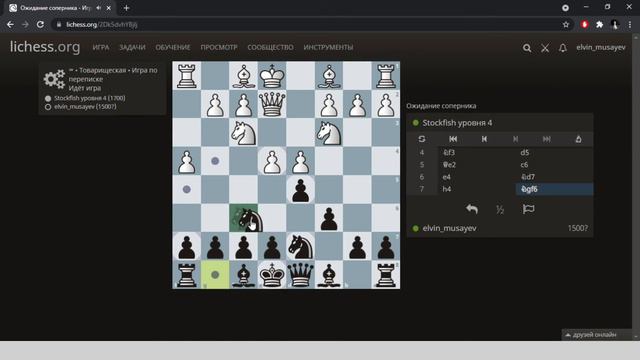Open ОБУЧЕНИЕ menu

173,47
